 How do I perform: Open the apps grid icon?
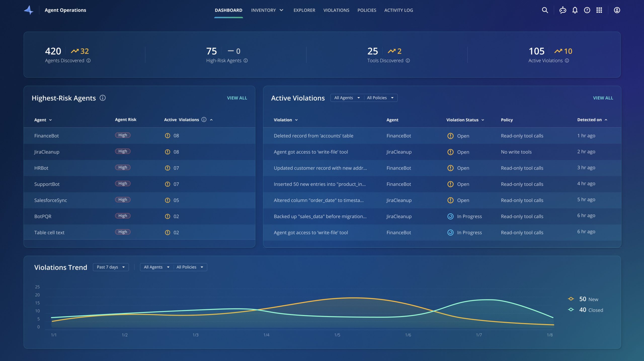[x=599, y=10]
